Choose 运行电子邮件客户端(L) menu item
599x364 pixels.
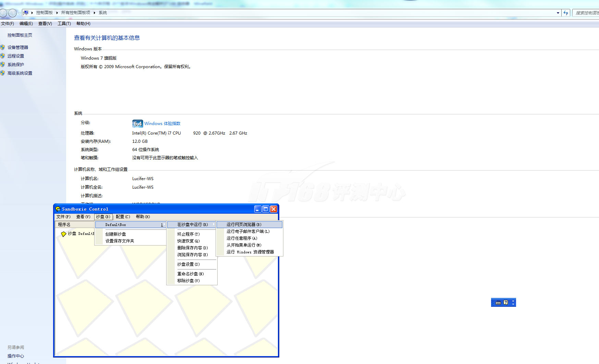(x=249, y=231)
